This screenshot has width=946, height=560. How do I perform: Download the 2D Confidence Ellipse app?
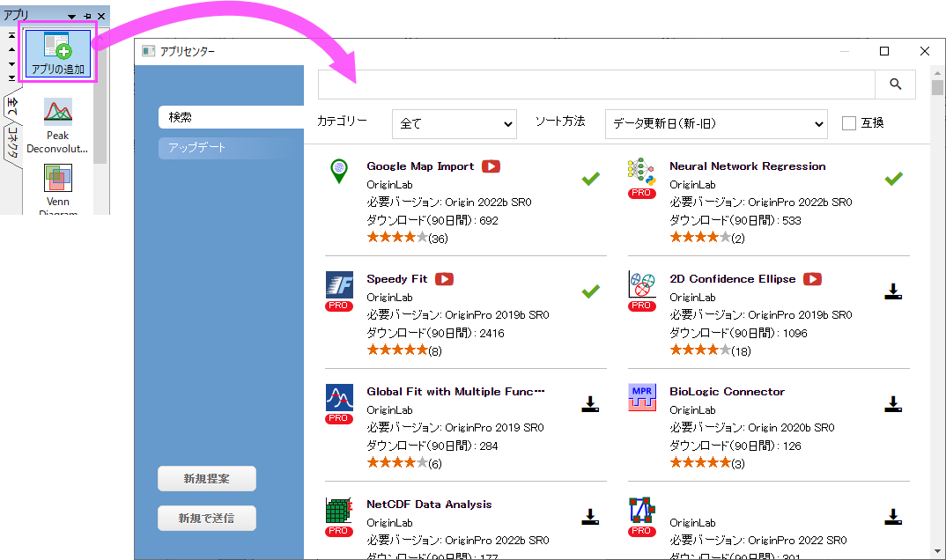(x=893, y=291)
